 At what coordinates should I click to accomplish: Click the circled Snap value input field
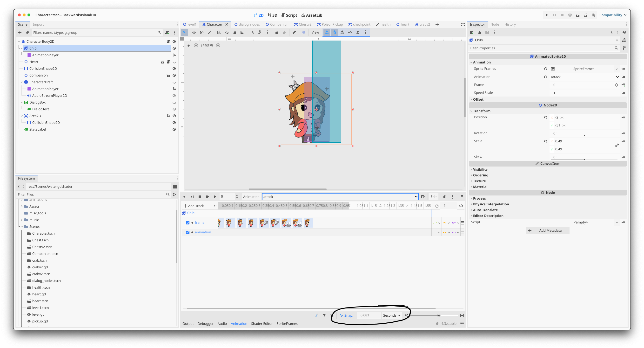(369, 315)
